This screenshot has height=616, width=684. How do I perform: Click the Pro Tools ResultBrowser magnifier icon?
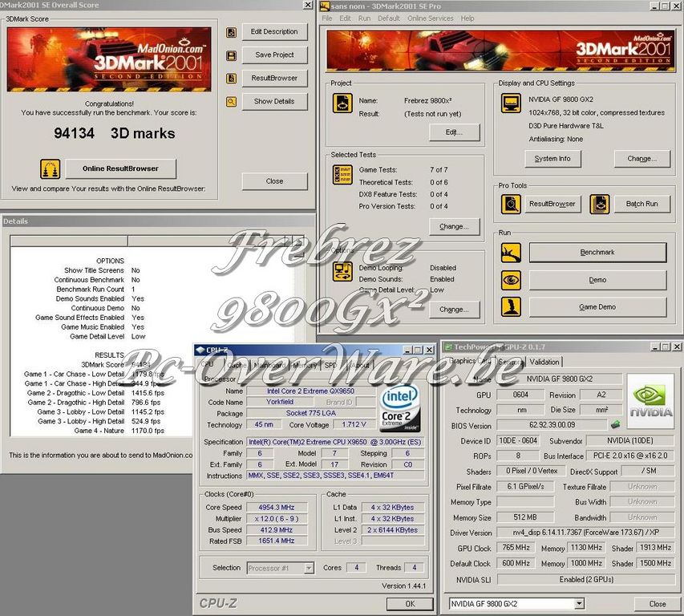point(510,204)
